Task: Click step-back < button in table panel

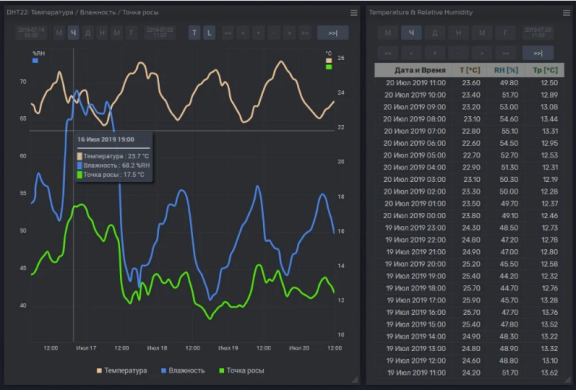Action: [x=411, y=53]
